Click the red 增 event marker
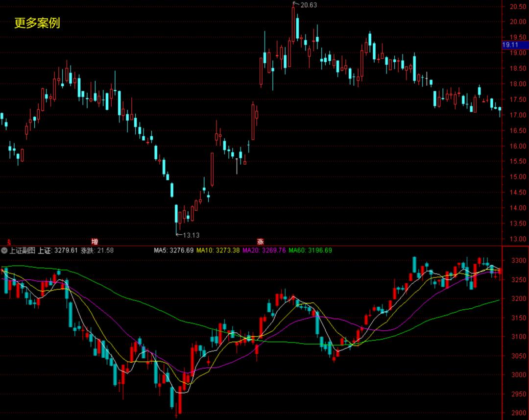This screenshot has width=529, height=420. [95, 242]
